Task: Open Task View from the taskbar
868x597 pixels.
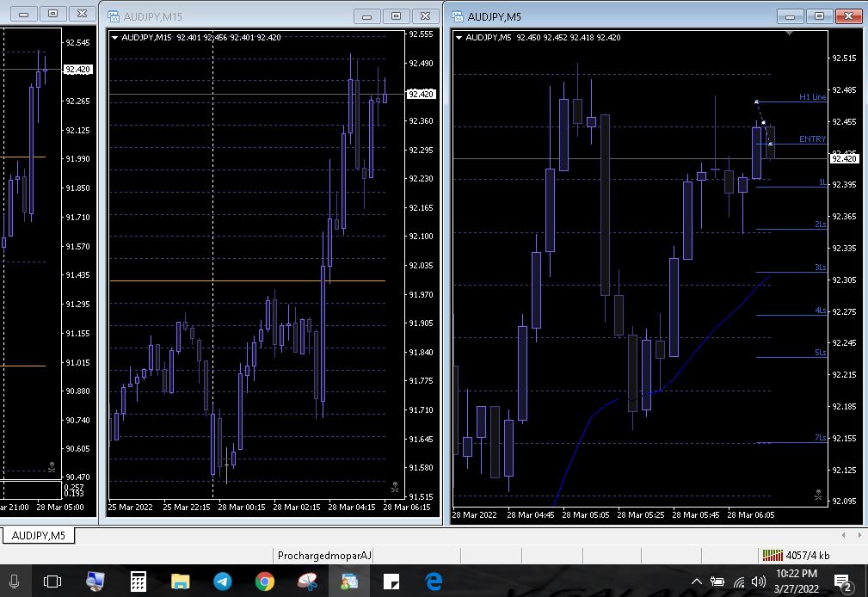Action: tap(52, 582)
